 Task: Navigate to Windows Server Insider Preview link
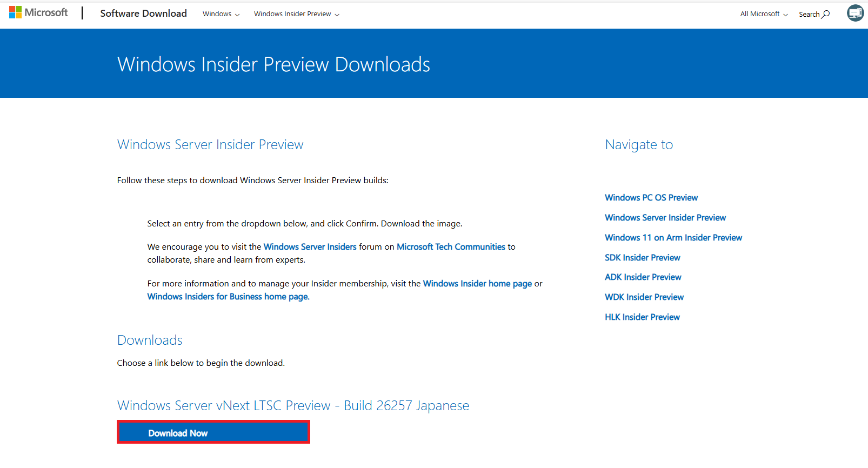(665, 217)
